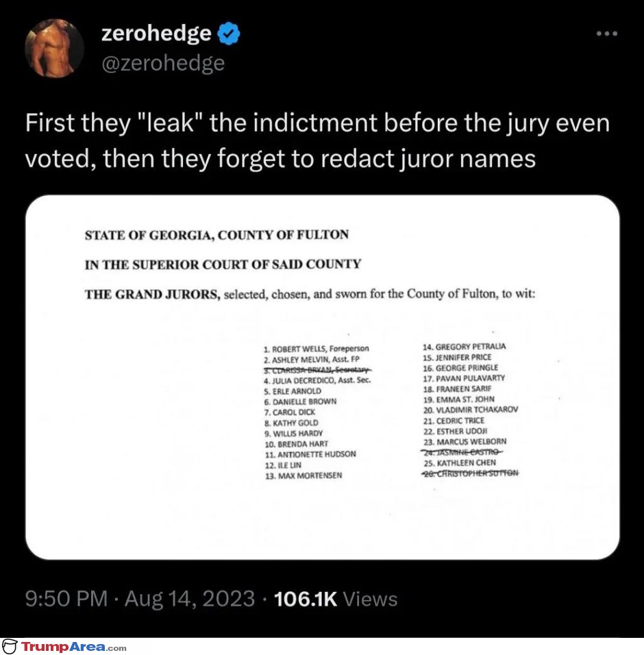
Task: Click the 9:50 PM timestamp
Action: tap(66, 599)
